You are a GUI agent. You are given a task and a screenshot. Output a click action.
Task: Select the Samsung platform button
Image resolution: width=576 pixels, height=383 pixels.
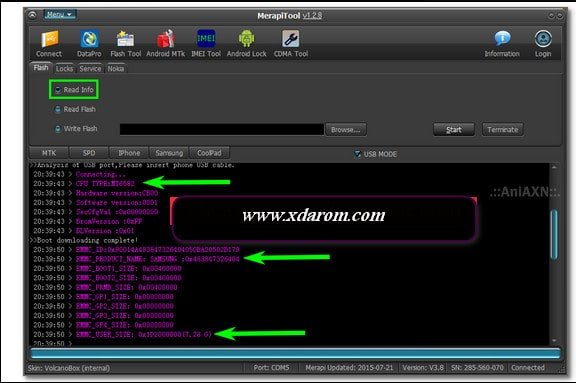click(169, 153)
